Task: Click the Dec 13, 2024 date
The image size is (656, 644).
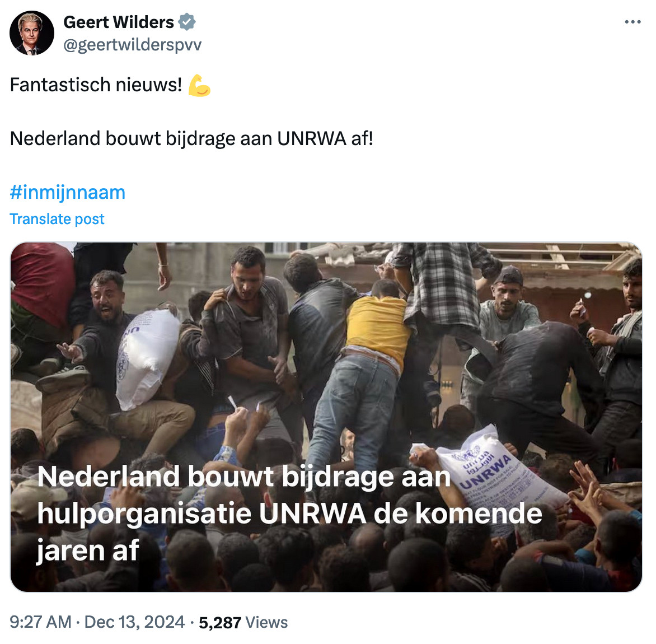Action: tap(134, 622)
